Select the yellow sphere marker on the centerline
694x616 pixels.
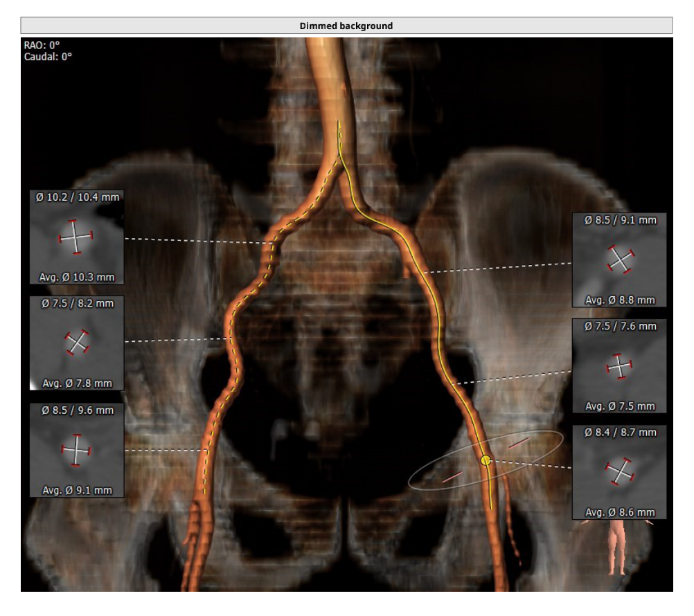(486, 460)
